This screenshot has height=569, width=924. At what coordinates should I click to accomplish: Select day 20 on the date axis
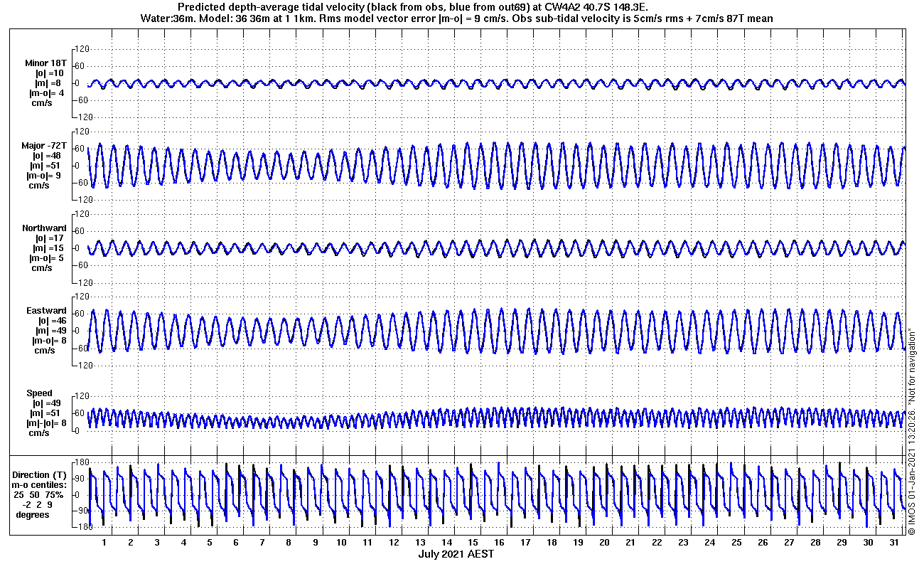pos(604,542)
